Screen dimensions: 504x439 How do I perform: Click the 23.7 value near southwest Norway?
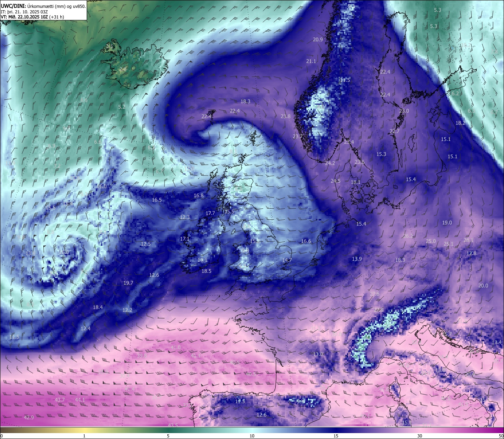[x=298, y=136]
